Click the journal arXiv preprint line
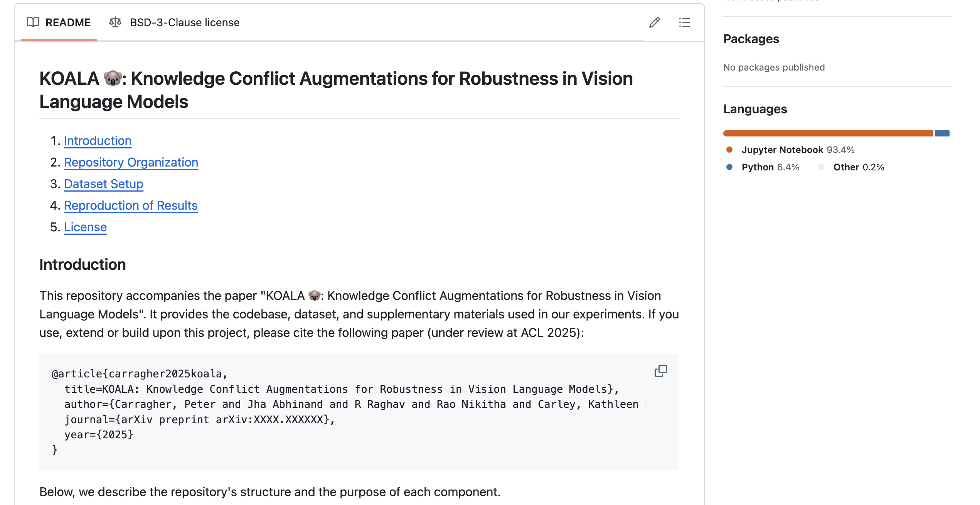Image resolution: width=980 pixels, height=505 pixels. 200,419
